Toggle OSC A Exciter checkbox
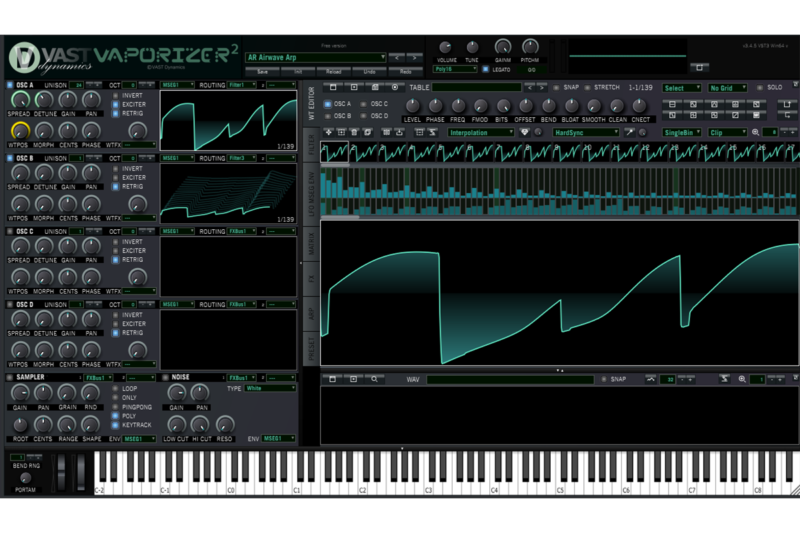The height and width of the screenshot is (533, 800). [116, 104]
